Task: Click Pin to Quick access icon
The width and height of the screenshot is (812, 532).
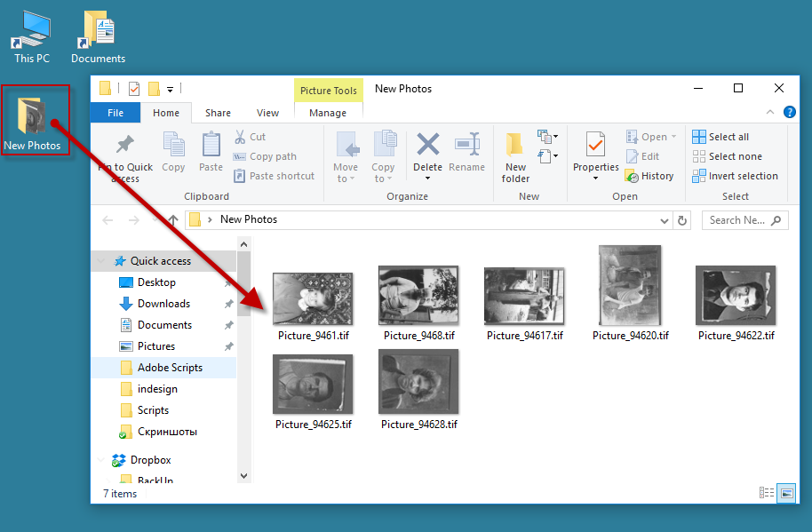Action: 125,147
